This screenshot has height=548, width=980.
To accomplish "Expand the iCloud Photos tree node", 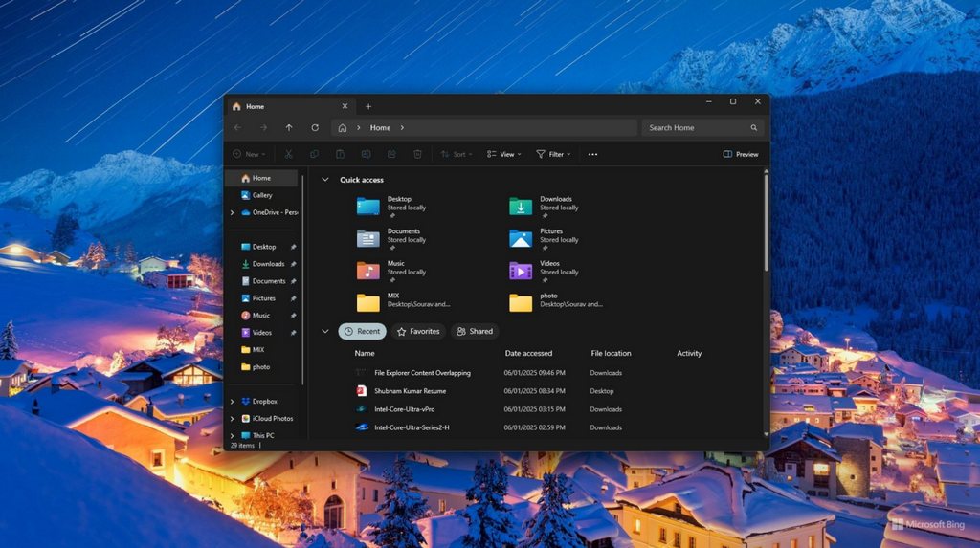I will click(232, 419).
